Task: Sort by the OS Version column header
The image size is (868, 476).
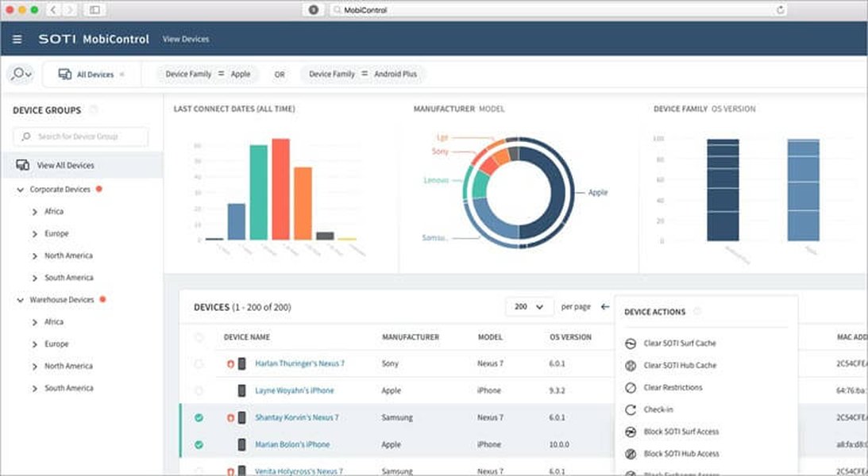Action: point(570,336)
